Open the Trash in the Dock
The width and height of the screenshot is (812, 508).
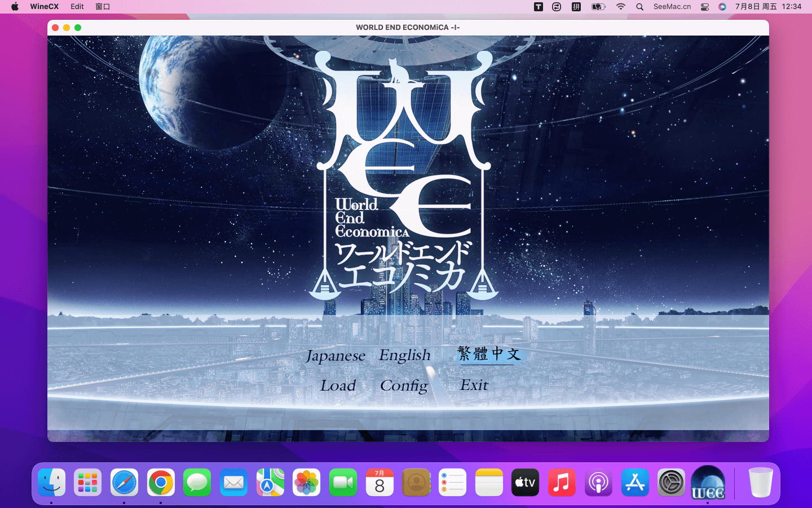pyautogui.click(x=761, y=483)
